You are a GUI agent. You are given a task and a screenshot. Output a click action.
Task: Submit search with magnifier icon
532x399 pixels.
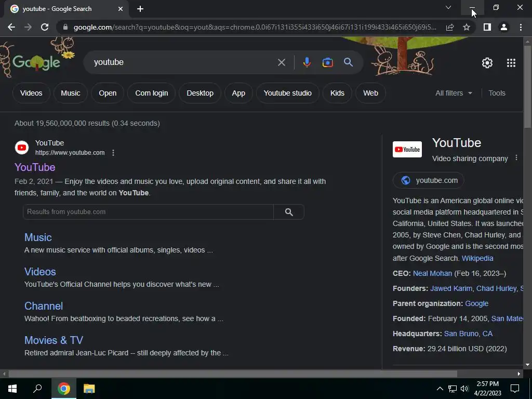click(x=348, y=62)
